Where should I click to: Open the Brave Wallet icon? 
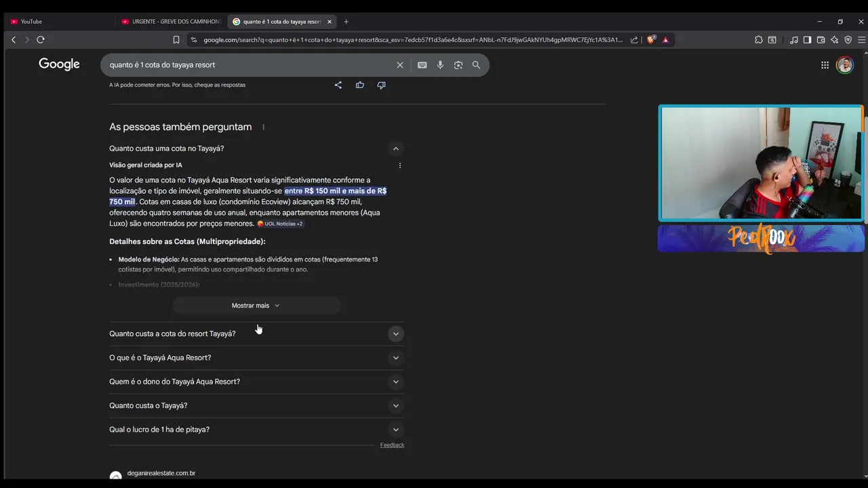coord(821,40)
